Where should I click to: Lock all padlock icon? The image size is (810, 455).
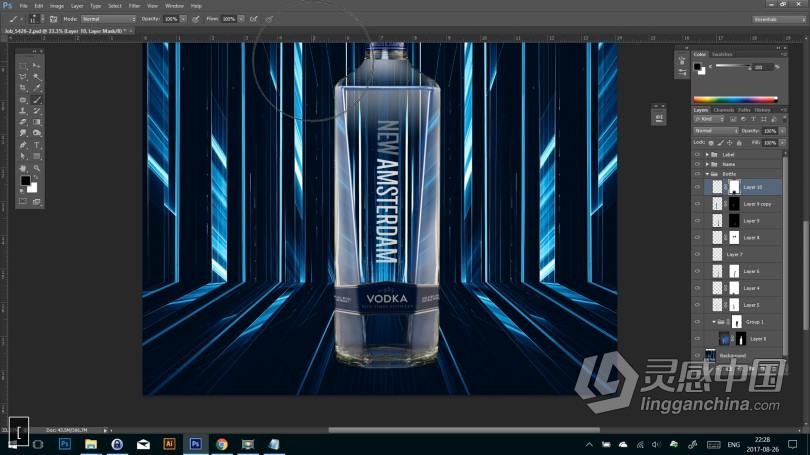click(739, 143)
